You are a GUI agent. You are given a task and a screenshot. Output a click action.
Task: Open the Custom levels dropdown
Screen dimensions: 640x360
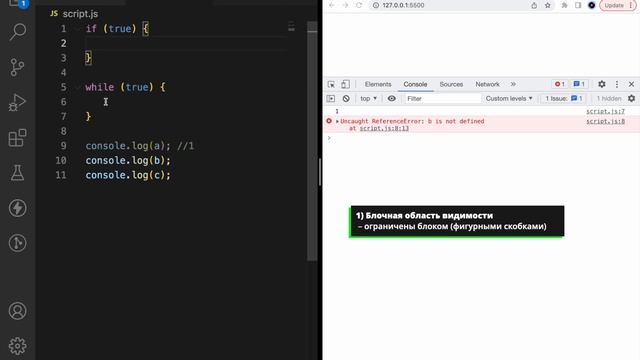coord(509,98)
